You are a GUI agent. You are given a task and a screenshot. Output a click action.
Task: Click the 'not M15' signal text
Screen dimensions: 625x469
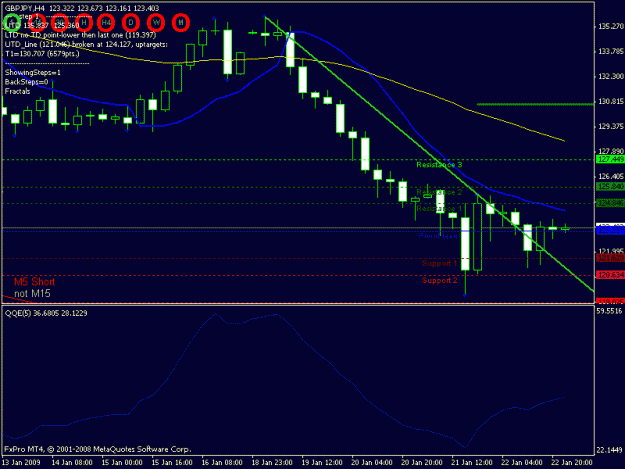(32, 294)
